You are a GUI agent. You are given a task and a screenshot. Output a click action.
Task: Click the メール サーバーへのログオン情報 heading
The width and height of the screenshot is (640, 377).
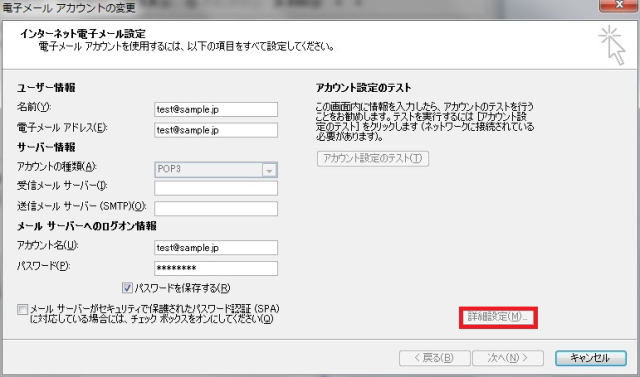point(87,226)
